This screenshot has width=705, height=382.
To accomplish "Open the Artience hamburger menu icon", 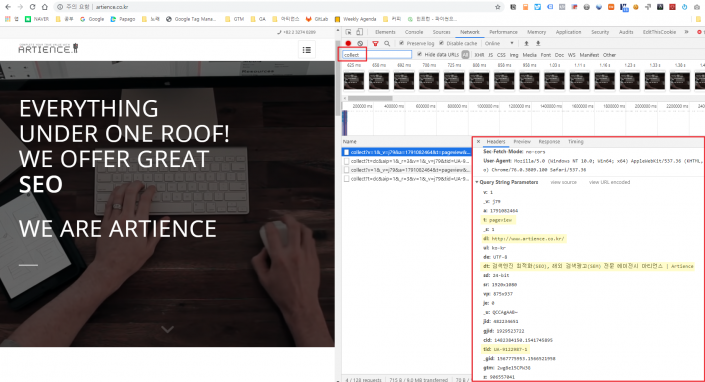I will (x=307, y=50).
